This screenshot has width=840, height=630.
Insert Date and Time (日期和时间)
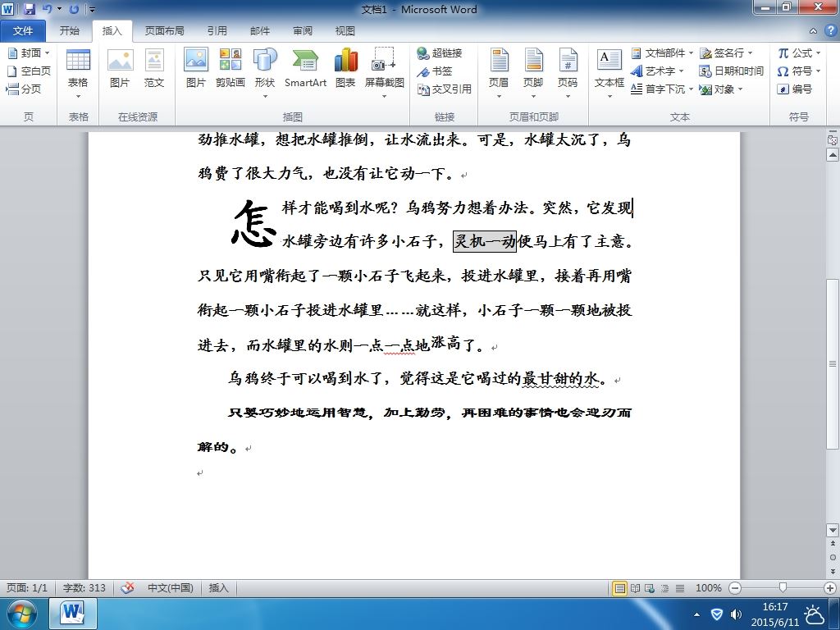click(731, 71)
